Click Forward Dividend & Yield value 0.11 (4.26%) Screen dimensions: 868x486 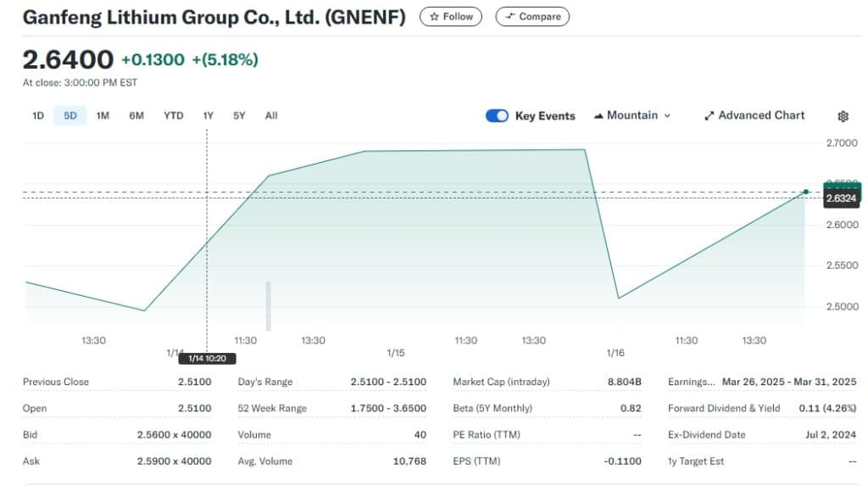point(827,409)
